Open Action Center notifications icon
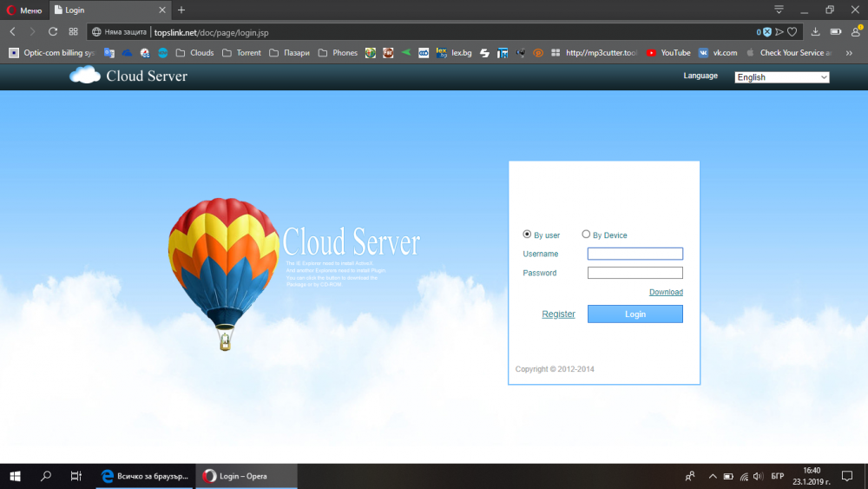This screenshot has height=489, width=868. click(x=847, y=476)
